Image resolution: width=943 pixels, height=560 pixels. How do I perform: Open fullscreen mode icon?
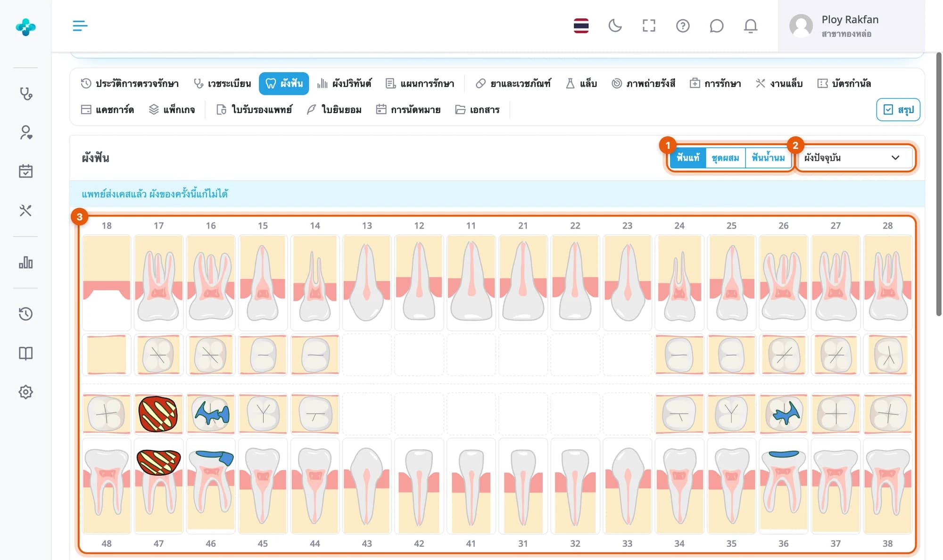[x=649, y=25]
